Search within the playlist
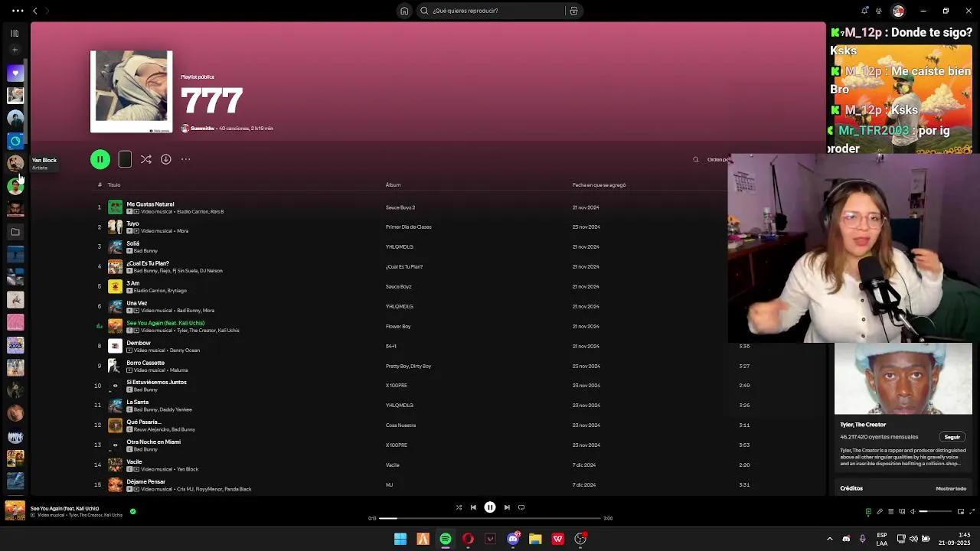This screenshot has width=980, height=551. pyautogui.click(x=696, y=160)
